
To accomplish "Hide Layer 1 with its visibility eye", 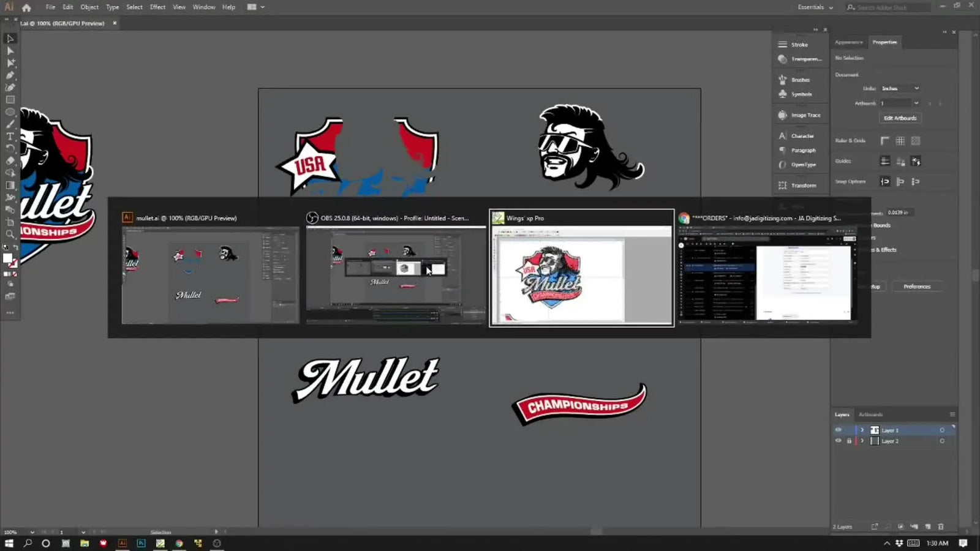I will [x=838, y=430].
